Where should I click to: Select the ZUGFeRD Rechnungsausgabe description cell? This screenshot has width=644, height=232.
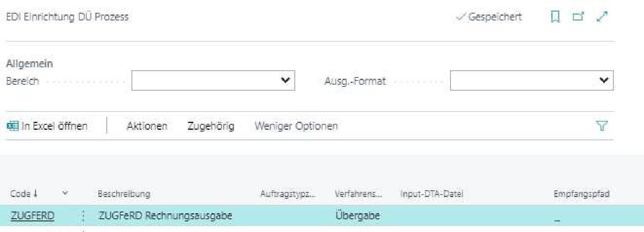pos(165,216)
